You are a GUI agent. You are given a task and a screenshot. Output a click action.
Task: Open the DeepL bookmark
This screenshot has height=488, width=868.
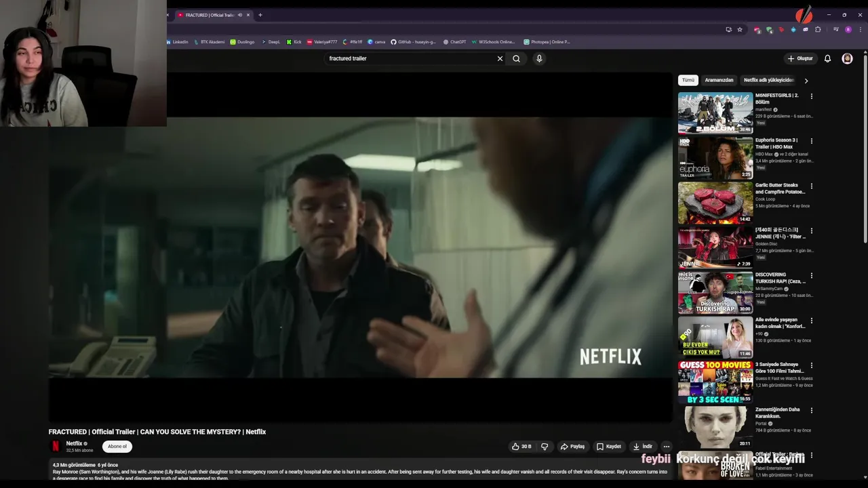[x=271, y=42]
